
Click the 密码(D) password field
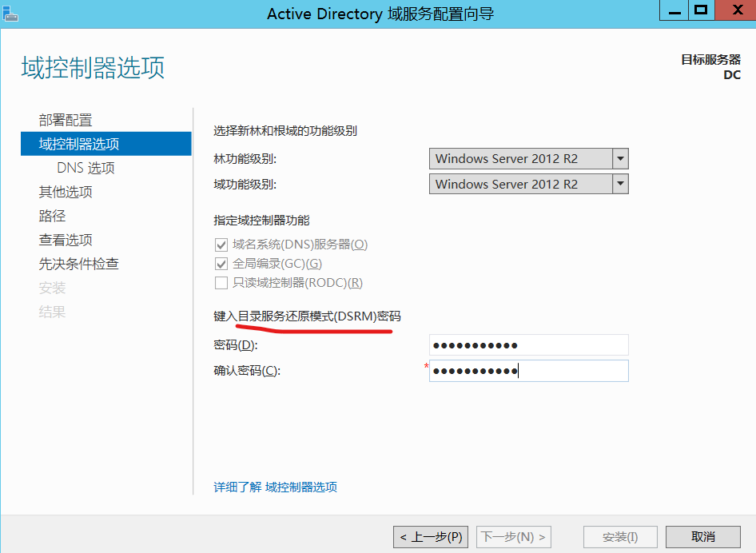(x=528, y=345)
